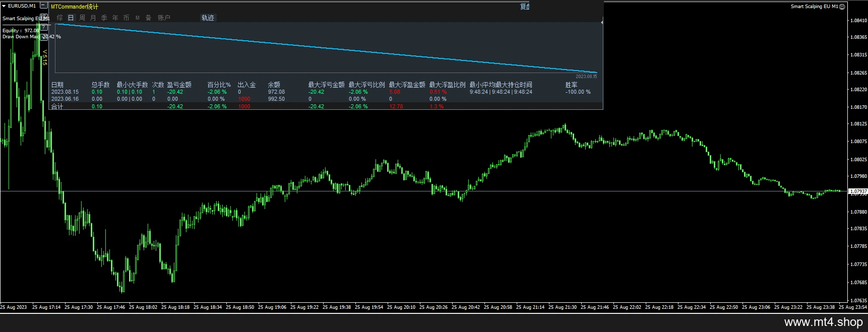Select the 综 summary tab
Viewport: 868px width, 332px height.
(x=60, y=18)
